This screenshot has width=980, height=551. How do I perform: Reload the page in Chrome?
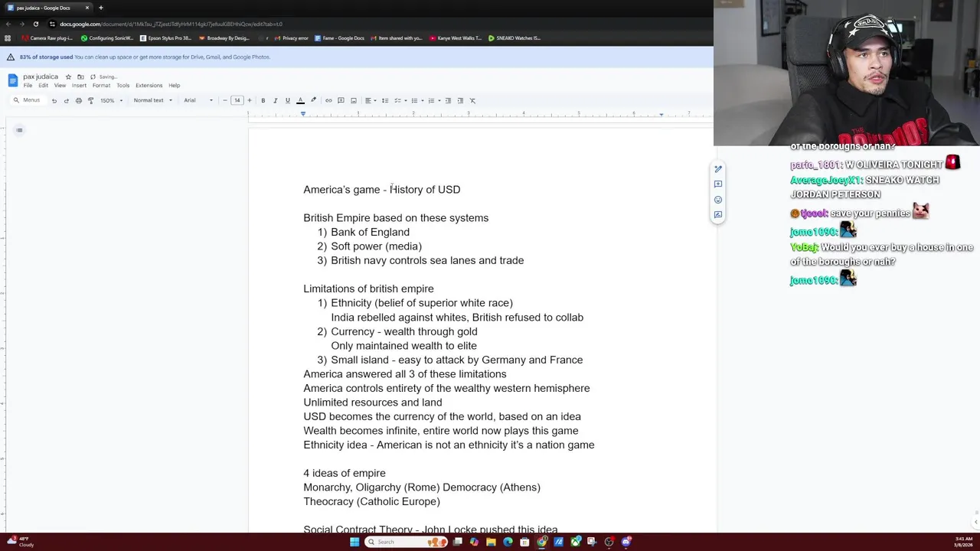coord(35,24)
